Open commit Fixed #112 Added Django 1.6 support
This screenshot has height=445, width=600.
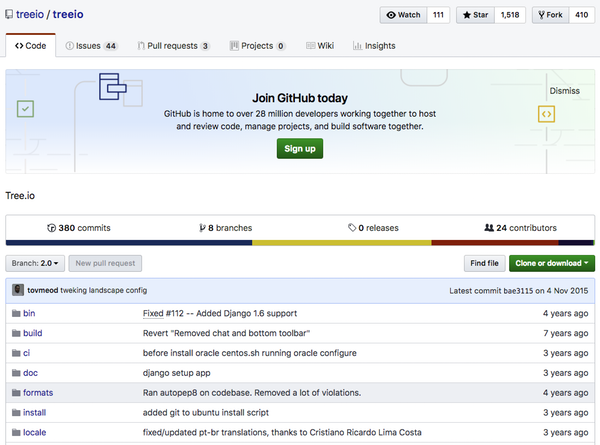pyautogui.click(x=220, y=313)
